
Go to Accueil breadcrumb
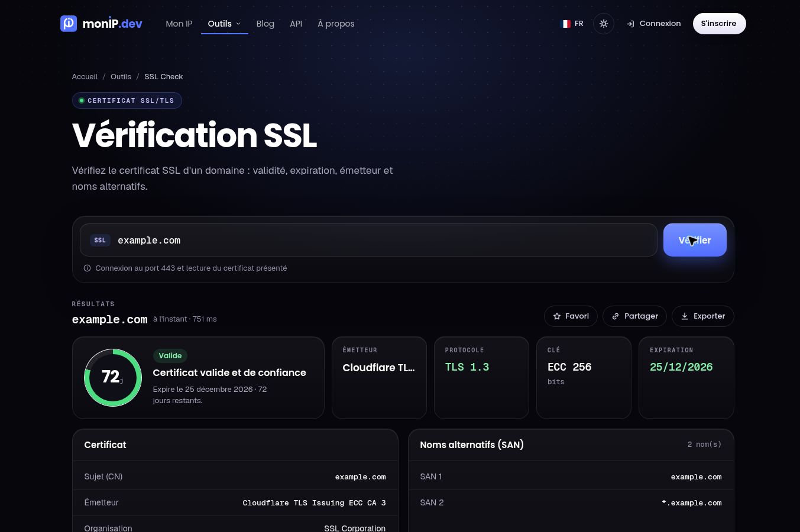click(85, 77)
